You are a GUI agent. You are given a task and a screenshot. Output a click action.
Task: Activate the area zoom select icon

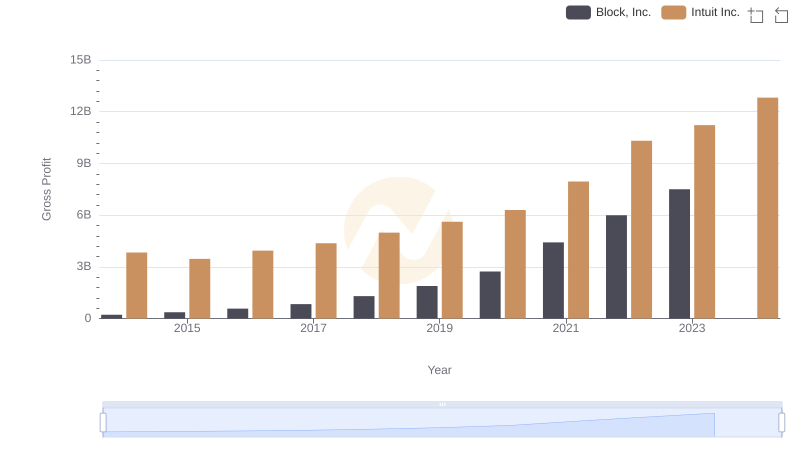tap(756, 15)
